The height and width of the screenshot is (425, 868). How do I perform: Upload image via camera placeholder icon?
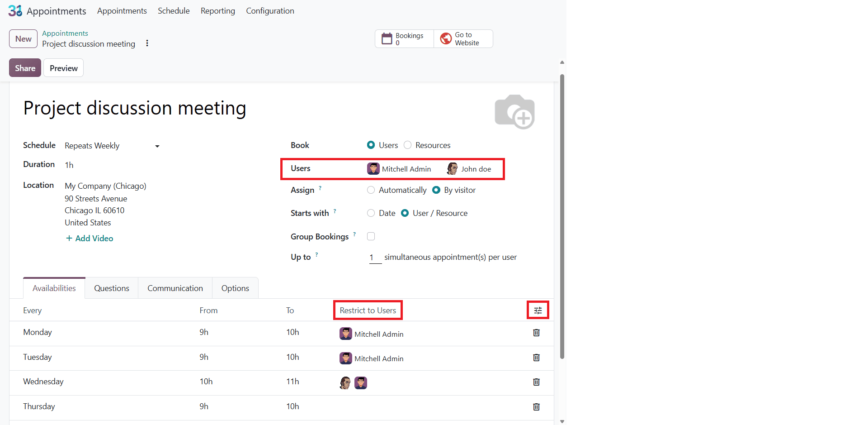tap(515, 112)
